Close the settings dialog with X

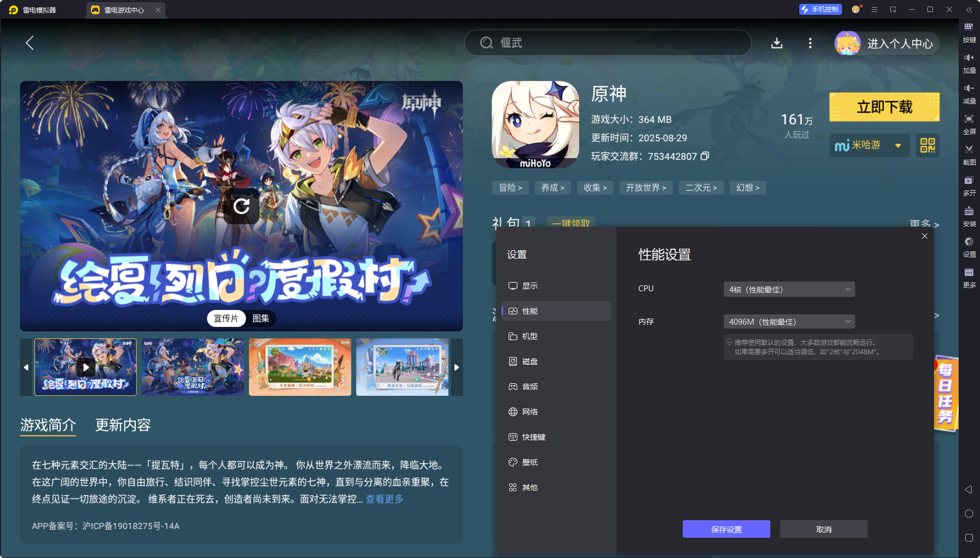[x=924, y=236]
